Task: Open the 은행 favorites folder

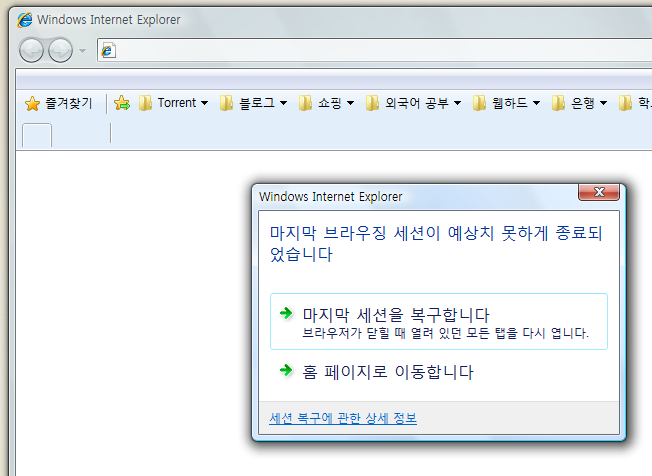Action: 580,103
